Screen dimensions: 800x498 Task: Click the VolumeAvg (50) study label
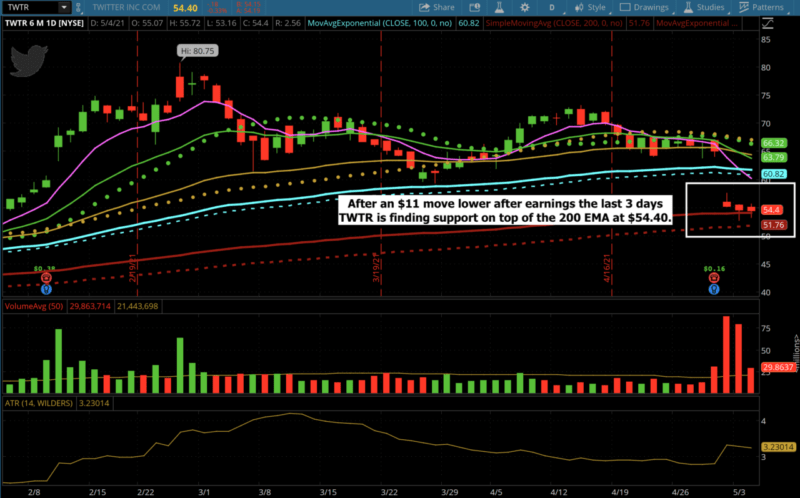(34, 306)
